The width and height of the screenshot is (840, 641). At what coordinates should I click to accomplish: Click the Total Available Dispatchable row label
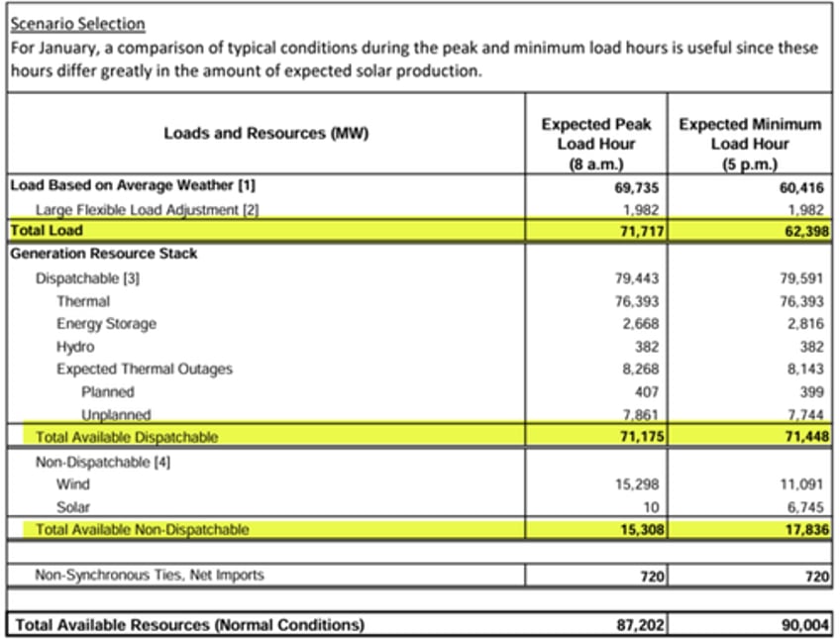(x=127, y=437)
